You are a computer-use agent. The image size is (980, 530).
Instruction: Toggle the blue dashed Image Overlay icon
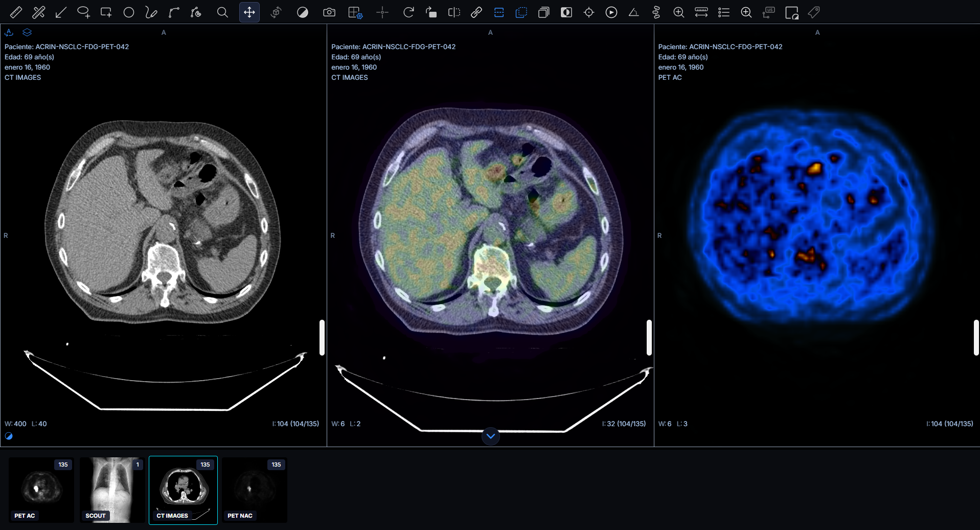[x=521, y=12]
